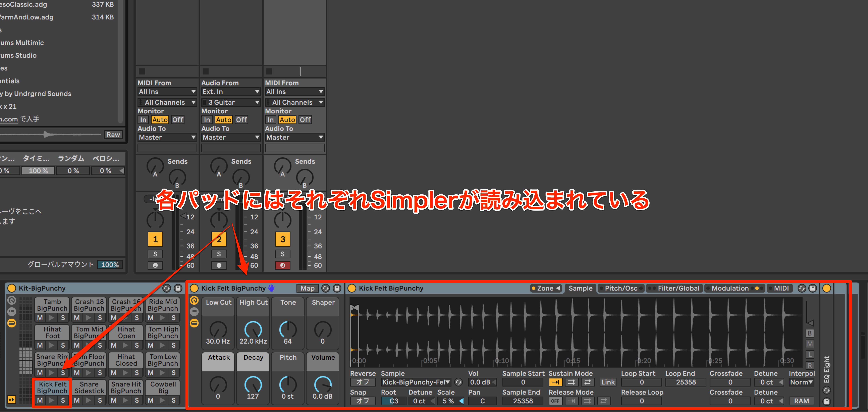Set track 3 monitor to Auto
The width and height of the screenshot is (868, 412).
[x=287, y=120]
